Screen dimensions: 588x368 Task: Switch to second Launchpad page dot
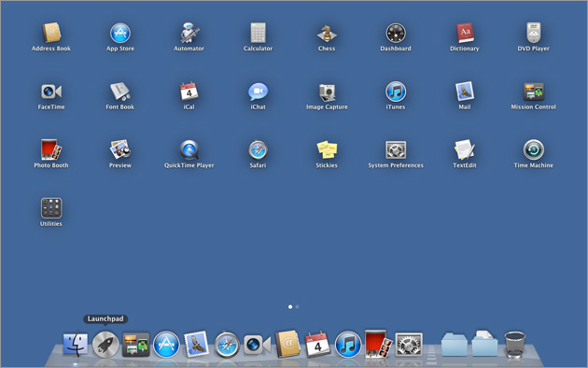[x=298, y=307]
